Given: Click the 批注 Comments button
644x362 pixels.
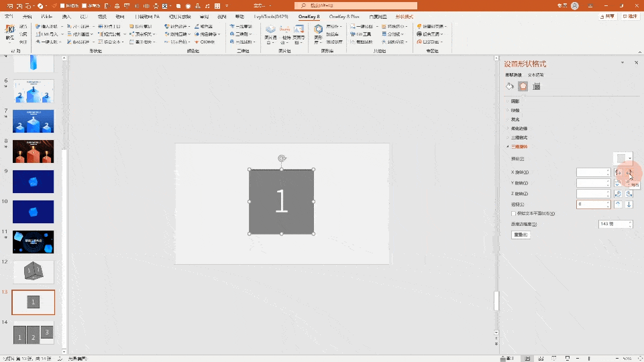Looking at the screenshot, I should coord(630,16).
